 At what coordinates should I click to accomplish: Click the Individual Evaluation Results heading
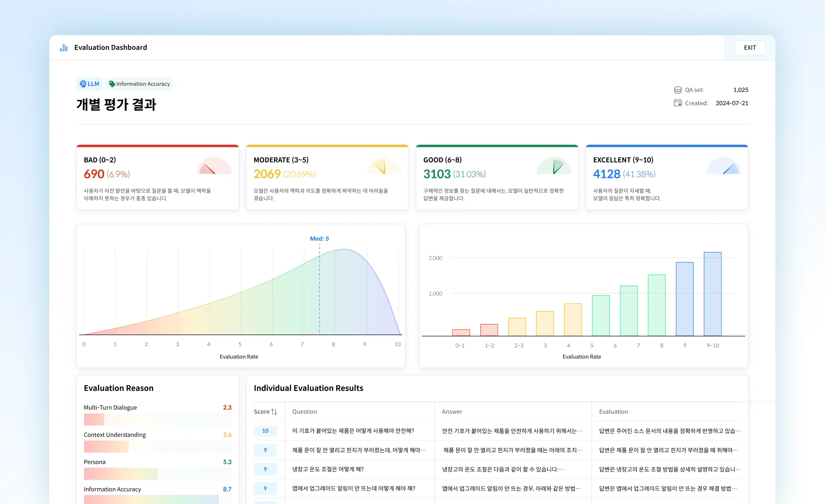coord(308,388)
